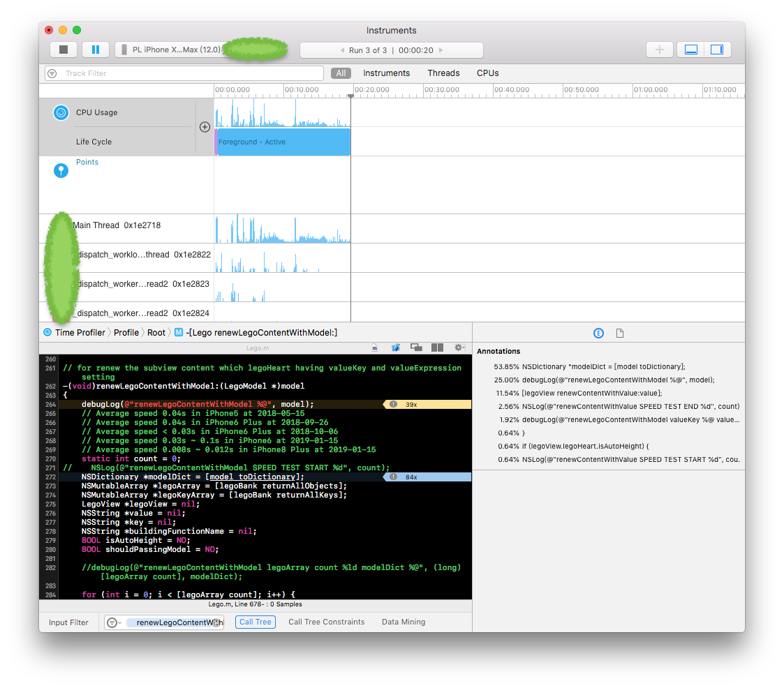784x688 pixels.
Task: Open the input filter options dropdown
Action: tap(114, 622)
